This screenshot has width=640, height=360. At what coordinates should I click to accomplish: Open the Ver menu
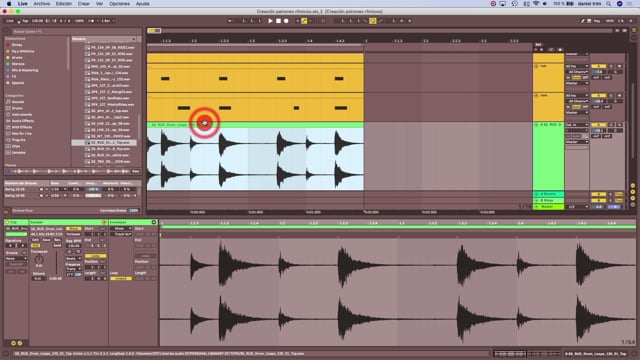[x=99, y=4]
